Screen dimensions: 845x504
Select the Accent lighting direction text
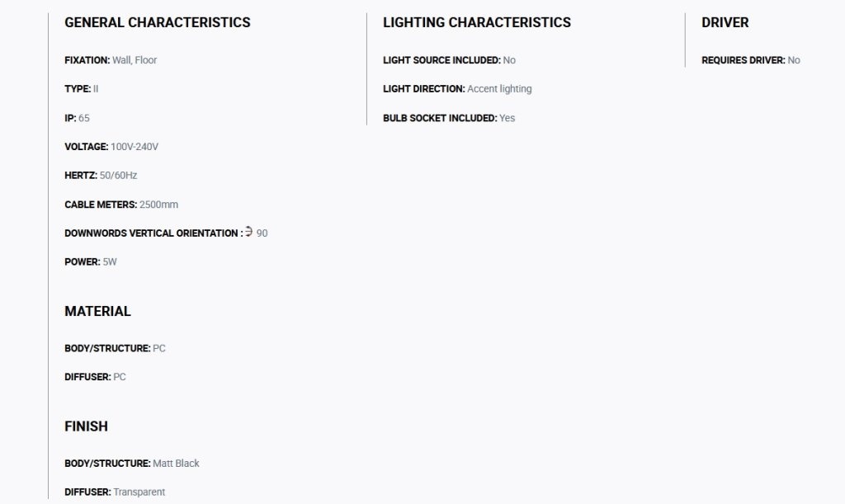pos(499,89)
